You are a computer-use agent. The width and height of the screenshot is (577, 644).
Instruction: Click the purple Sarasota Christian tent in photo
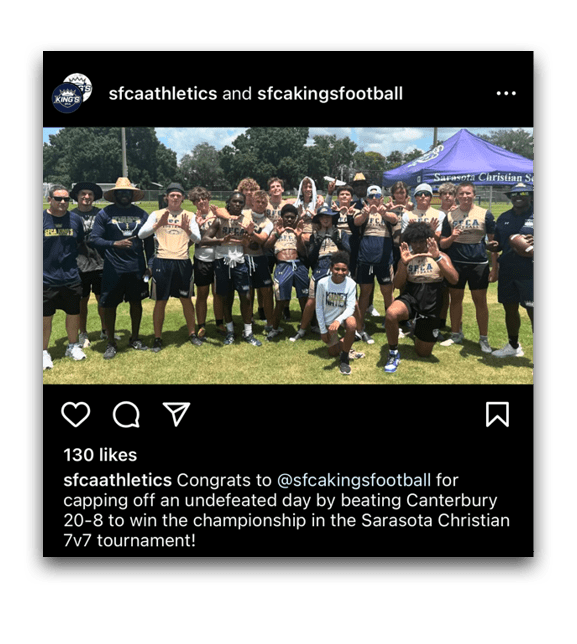click(458, 159)
